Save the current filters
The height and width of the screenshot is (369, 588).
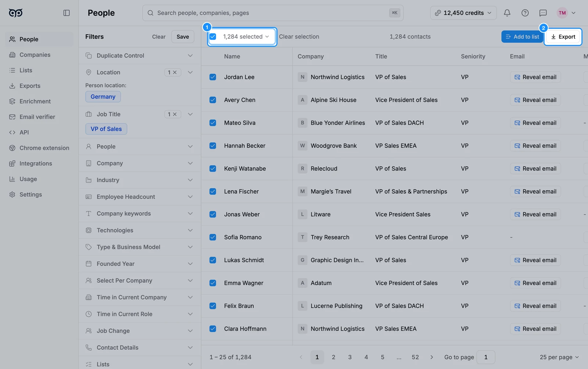click(x=183, y=36)
